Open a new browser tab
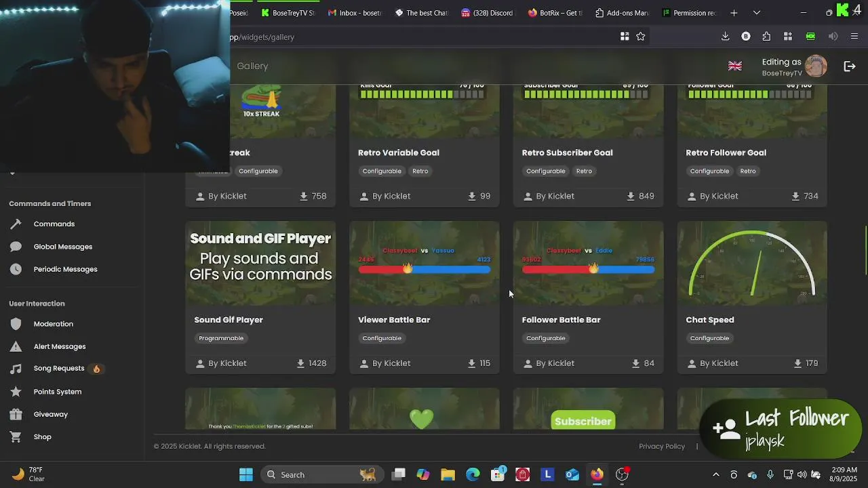868x488 pixels. click(734, 13)
